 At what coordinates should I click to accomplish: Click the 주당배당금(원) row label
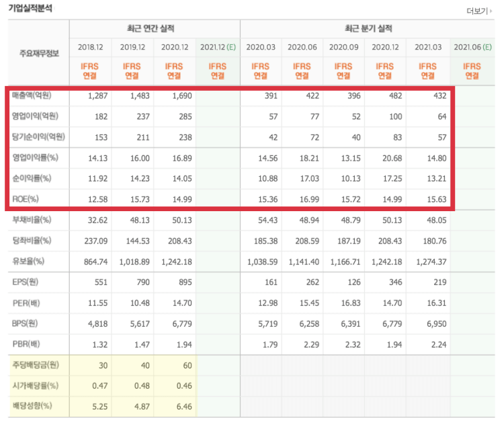point(36,364)
